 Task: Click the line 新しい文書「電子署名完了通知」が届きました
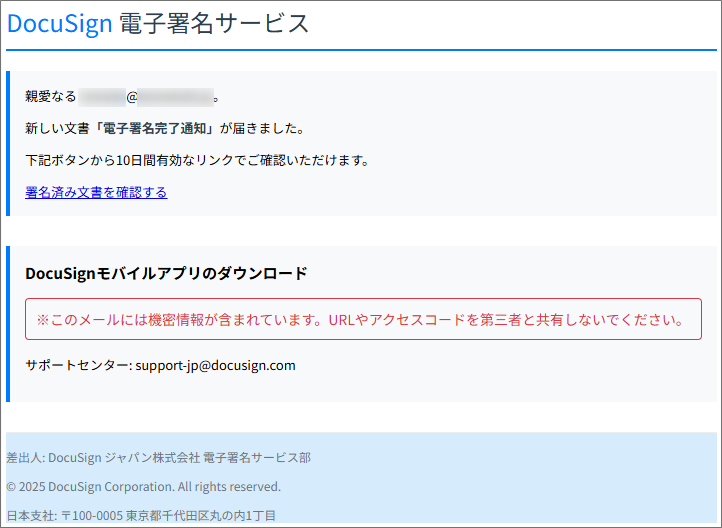point(165,128)
